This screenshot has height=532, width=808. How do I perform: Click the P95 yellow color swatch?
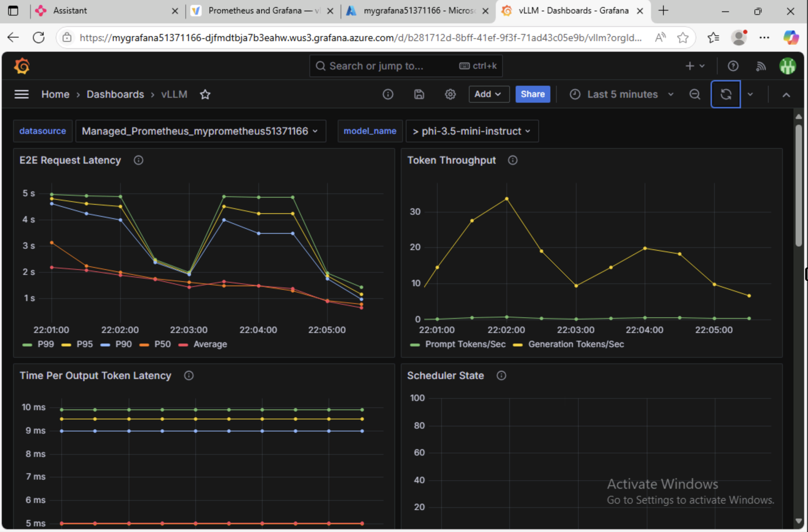66,345
